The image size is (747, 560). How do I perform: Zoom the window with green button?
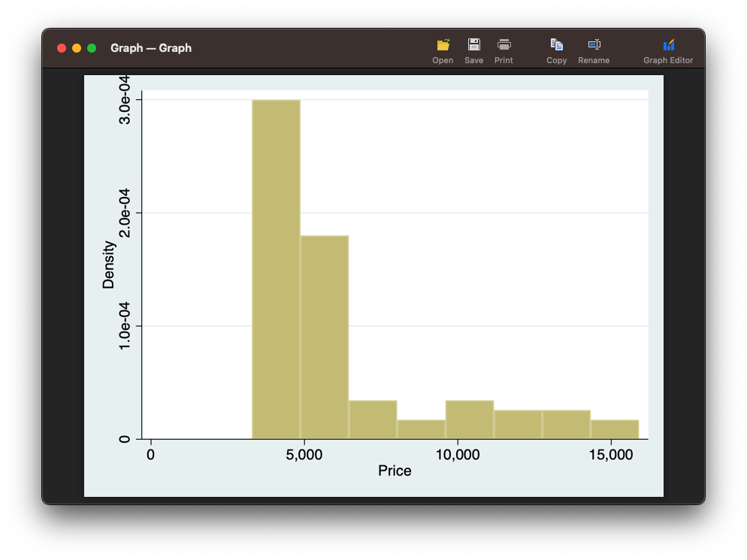tap(92, 48)
